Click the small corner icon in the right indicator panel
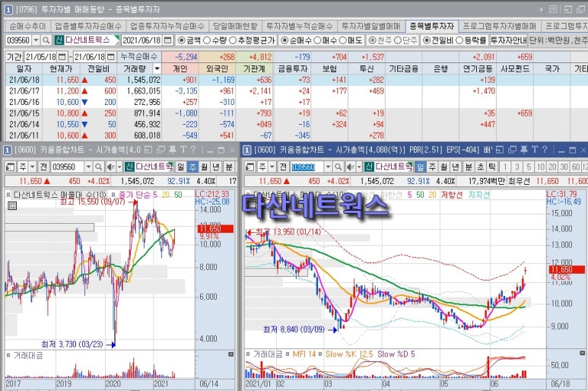Screen dimensions: 588x391 [582, 353]
